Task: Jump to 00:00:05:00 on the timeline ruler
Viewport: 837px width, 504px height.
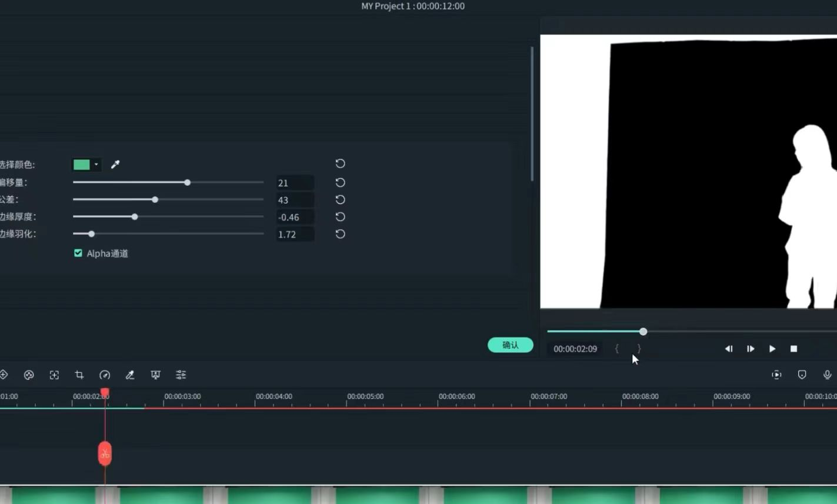Action: 365,396
